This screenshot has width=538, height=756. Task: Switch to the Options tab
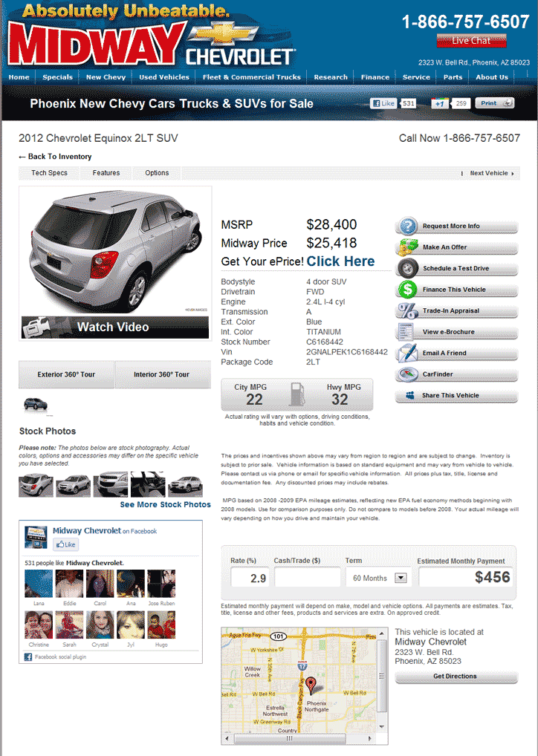click(157, 172)
